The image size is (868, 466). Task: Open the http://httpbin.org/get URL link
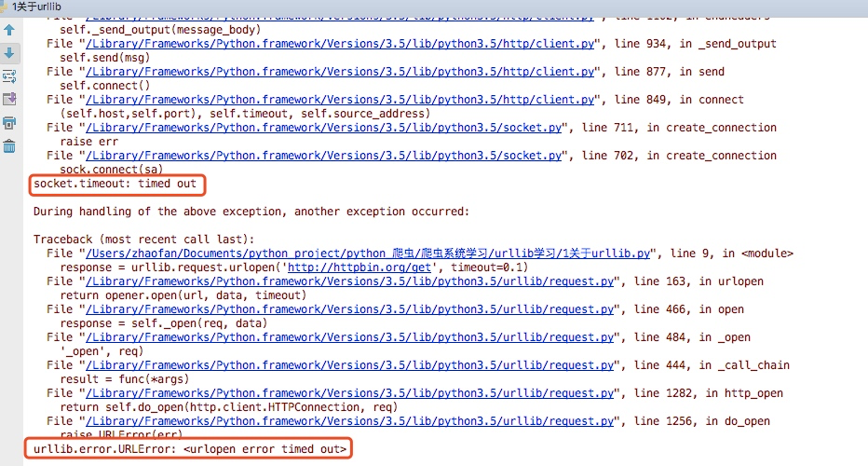click(359, 267)
